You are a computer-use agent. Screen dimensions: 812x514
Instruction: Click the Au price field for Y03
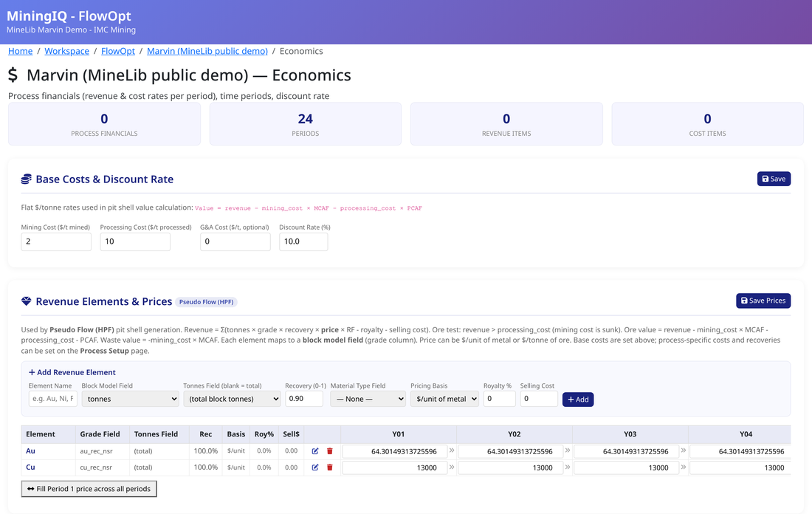tap(627, 452)
